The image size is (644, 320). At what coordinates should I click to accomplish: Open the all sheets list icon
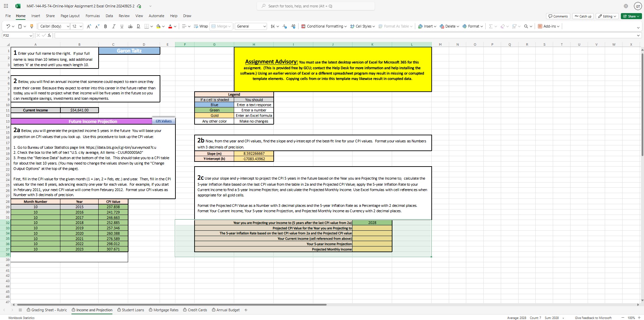click(20, 310)
